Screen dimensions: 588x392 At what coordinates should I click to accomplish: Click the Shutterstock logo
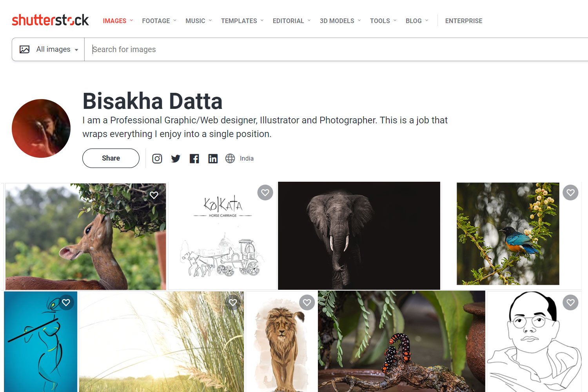coord(50,20)
